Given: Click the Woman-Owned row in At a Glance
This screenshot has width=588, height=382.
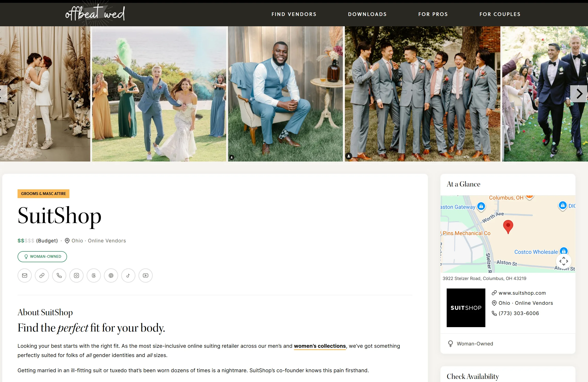Looking at the screenshot, I should click(x=508, y=344).
